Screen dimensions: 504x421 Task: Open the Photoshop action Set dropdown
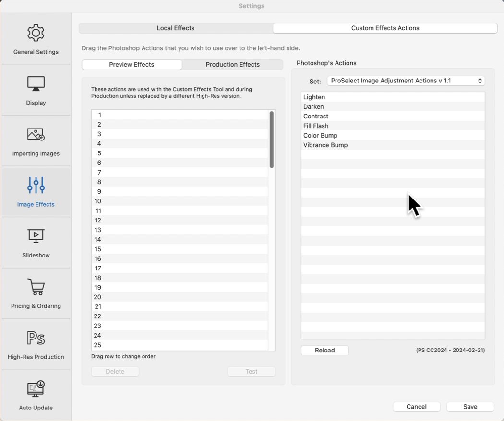pos(406,81)
